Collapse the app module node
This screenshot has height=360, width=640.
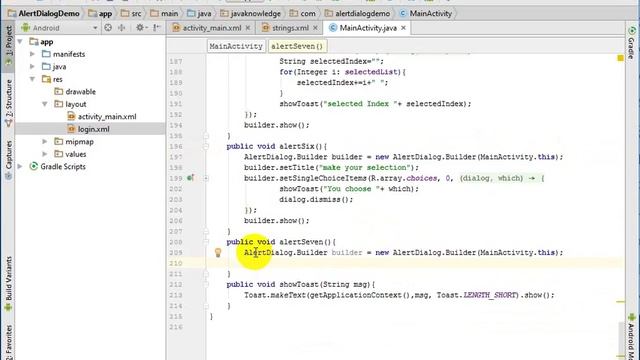tap(20, 42)
